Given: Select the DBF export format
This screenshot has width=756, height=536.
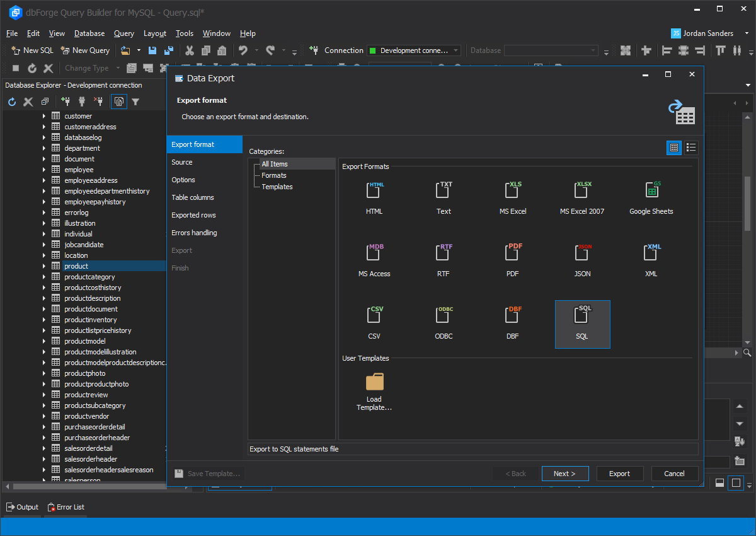Looking at the screenshot, I should click(x=513, y=316).
